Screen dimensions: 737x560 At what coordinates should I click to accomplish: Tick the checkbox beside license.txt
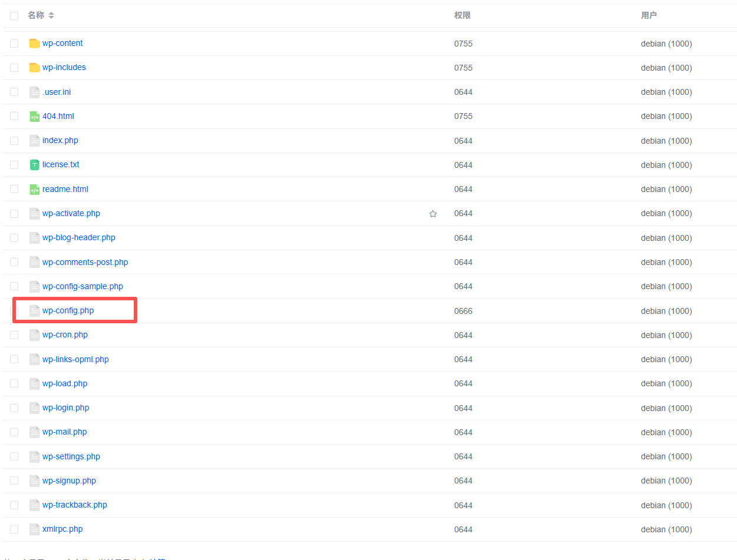tap(14, 165)
